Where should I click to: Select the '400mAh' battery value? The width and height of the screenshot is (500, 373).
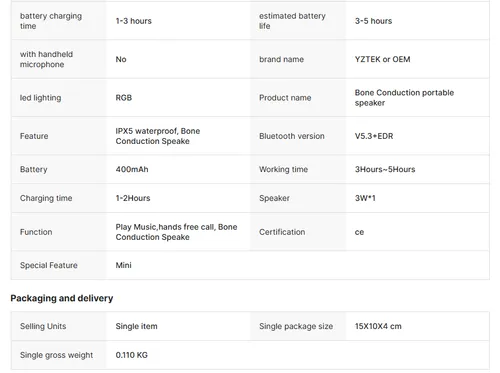point(132,169)
